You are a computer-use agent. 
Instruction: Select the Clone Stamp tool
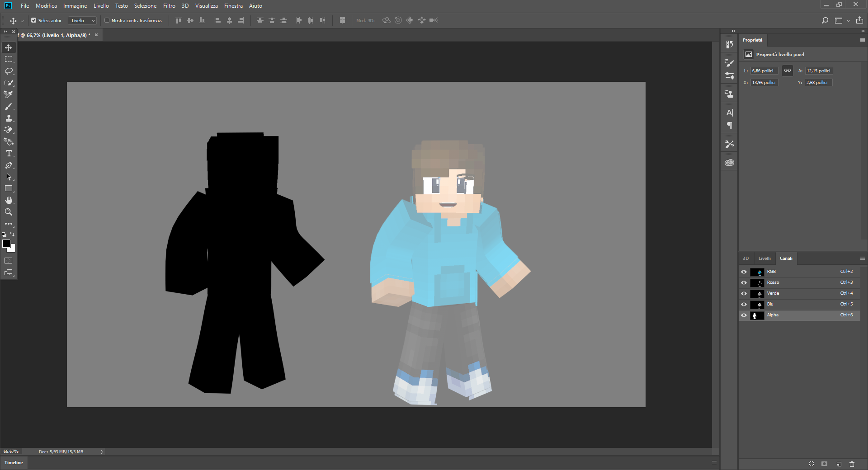click(9, 118)
